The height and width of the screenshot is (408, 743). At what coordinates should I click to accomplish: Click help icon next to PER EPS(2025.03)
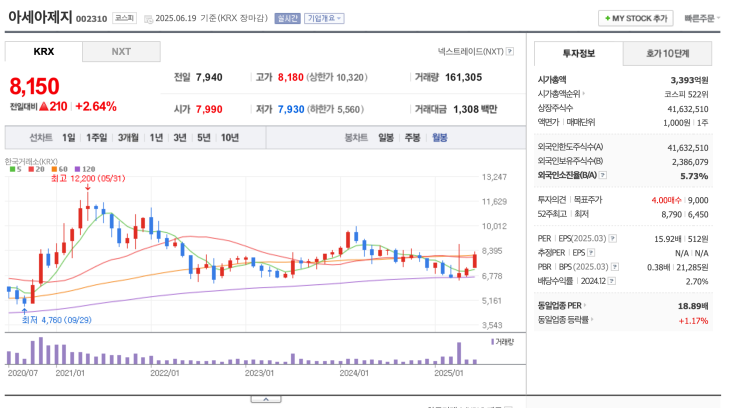(x=613, y=238)
